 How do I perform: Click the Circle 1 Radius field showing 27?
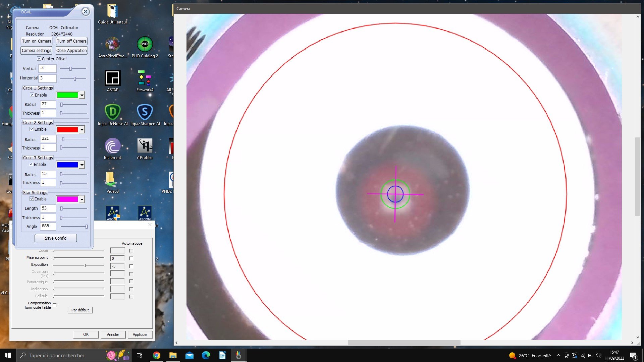point(48,104)
